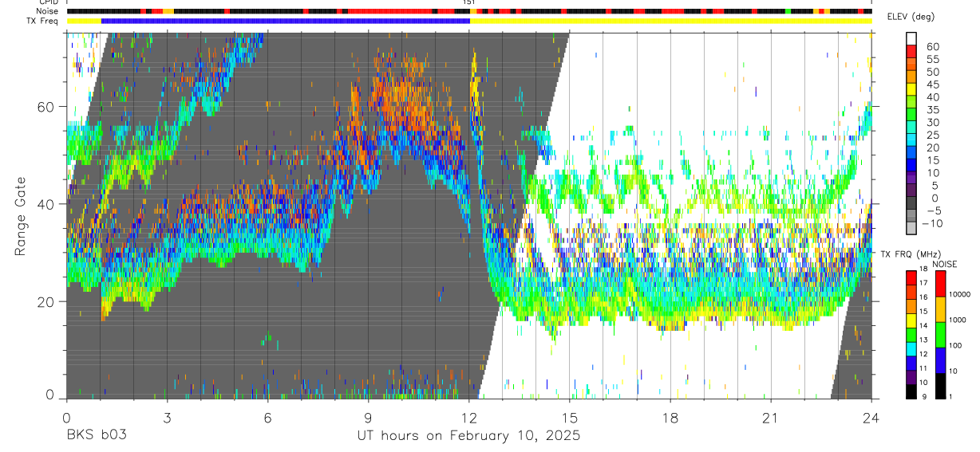Pick the red segment of NOISE colorbar
The width and height of the screenshot is (980, 452).
pyautogui.click(x=939, y=284)
